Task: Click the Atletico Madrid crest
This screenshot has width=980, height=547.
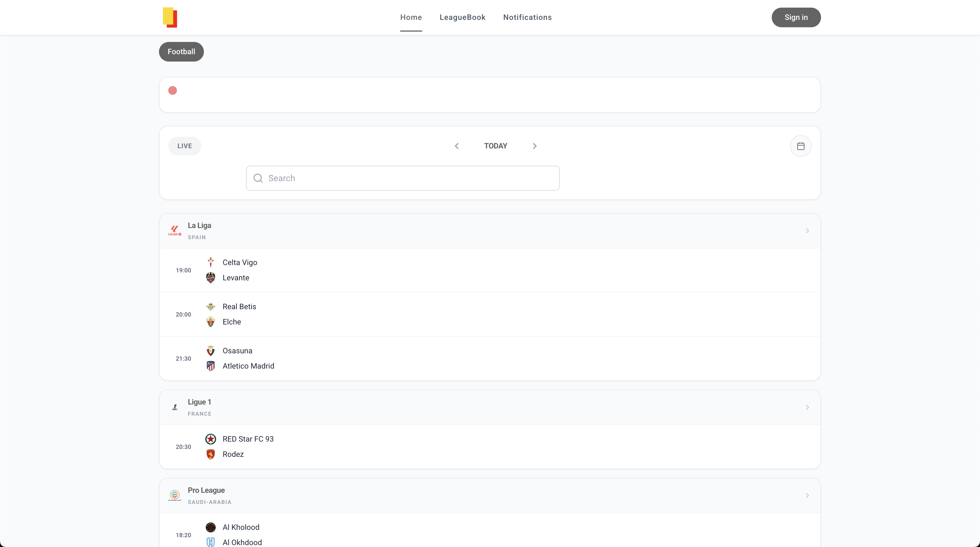Action: pos(210,366)
